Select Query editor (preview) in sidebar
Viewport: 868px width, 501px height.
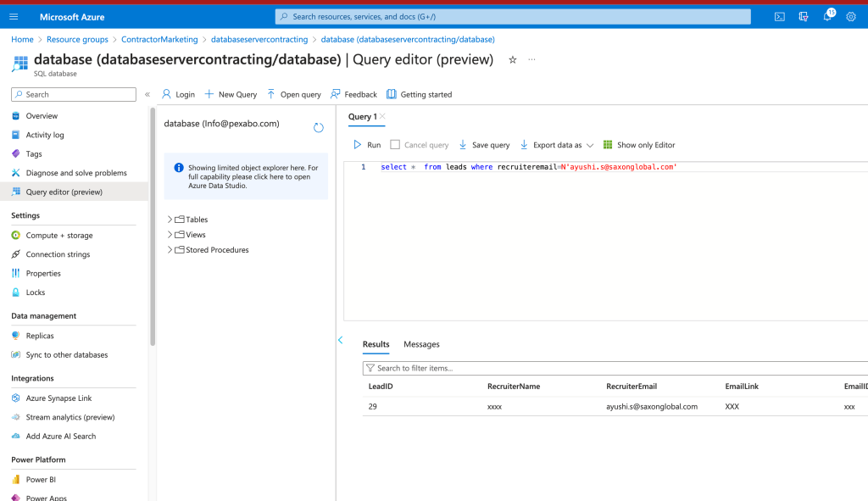tap(73, 192)
